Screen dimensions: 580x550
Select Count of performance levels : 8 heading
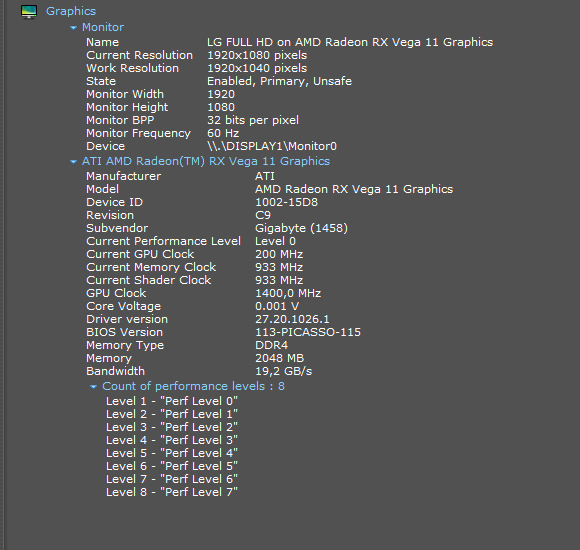(x=193, y=386)
